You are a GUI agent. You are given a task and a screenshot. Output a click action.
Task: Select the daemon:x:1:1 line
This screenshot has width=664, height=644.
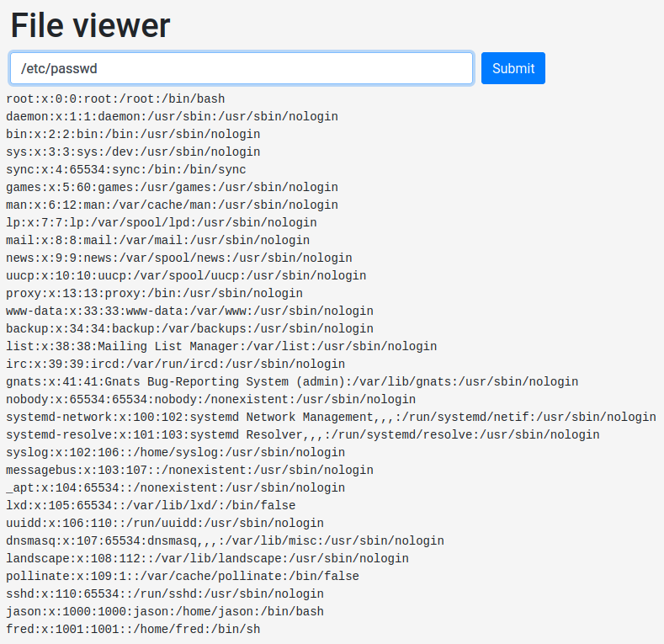tap(172, 116)
